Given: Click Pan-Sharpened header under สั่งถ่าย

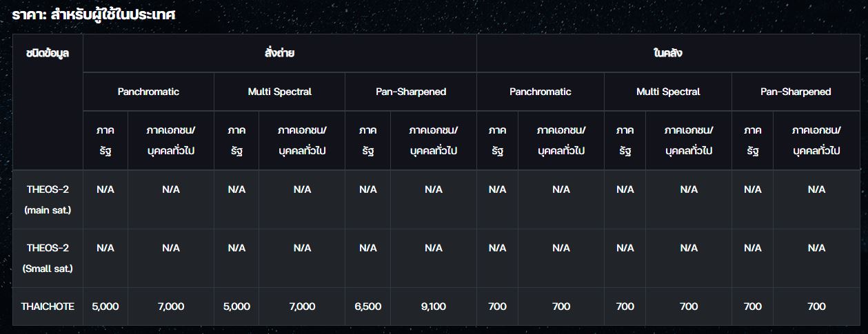Looking at the screenshot, I should [x=411, y=92].
